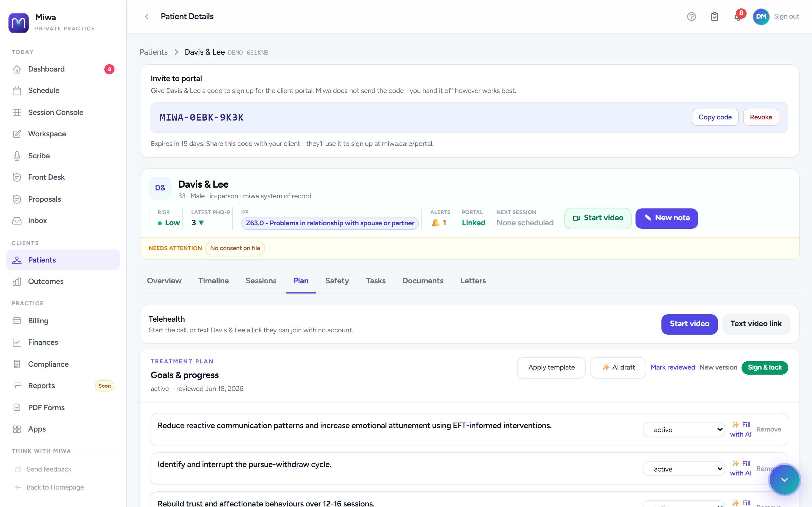Switch to the Safety tab
This screenshot has width=812, height=507.
point(337,281)
